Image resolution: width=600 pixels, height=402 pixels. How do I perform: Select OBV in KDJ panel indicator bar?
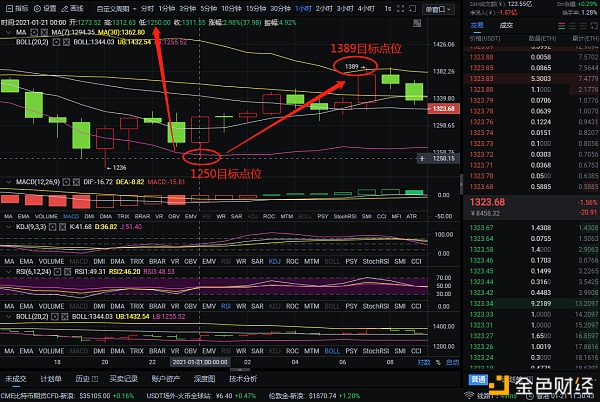pyautogui.click(x=191, y=262)
